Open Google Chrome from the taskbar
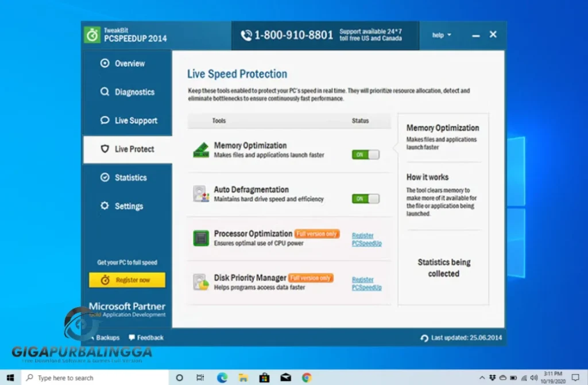588x385 pixels. (307, 378)
